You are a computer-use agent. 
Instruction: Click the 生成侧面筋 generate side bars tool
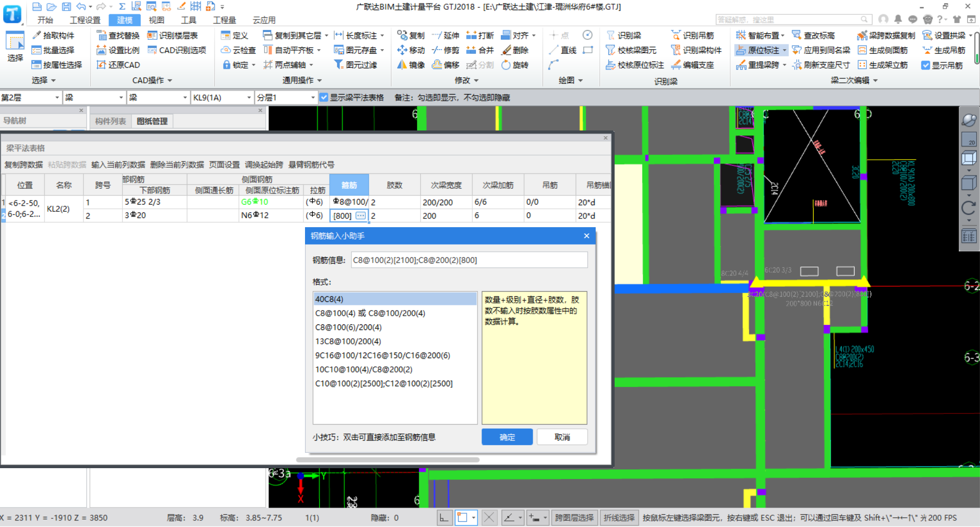click(x=883, y=50)
